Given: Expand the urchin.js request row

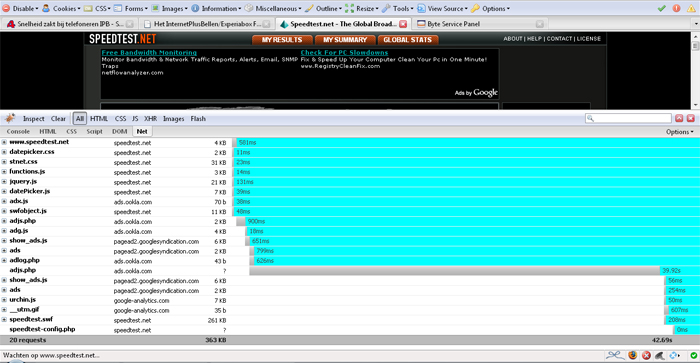Looking at the screenshot, I should click(4, 300).
